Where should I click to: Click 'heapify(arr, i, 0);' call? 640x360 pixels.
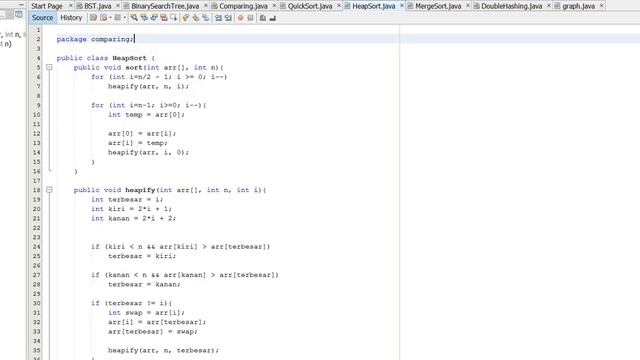[x=148, y=152]
